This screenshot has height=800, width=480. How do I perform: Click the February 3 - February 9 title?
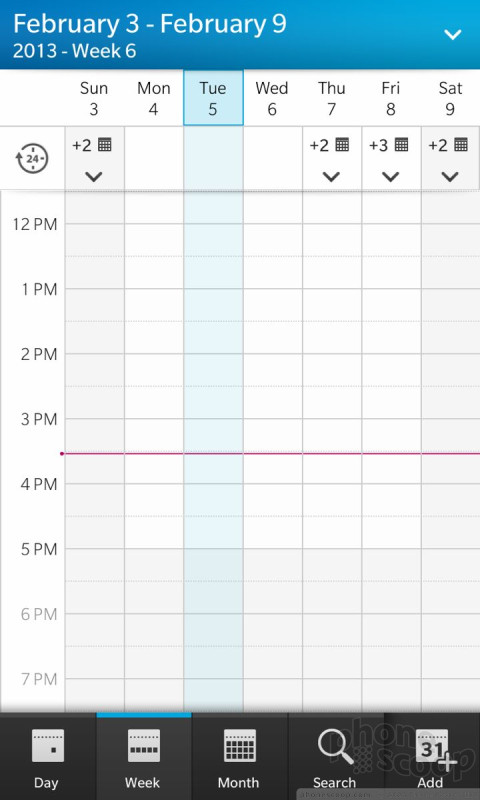pos(149,24)
